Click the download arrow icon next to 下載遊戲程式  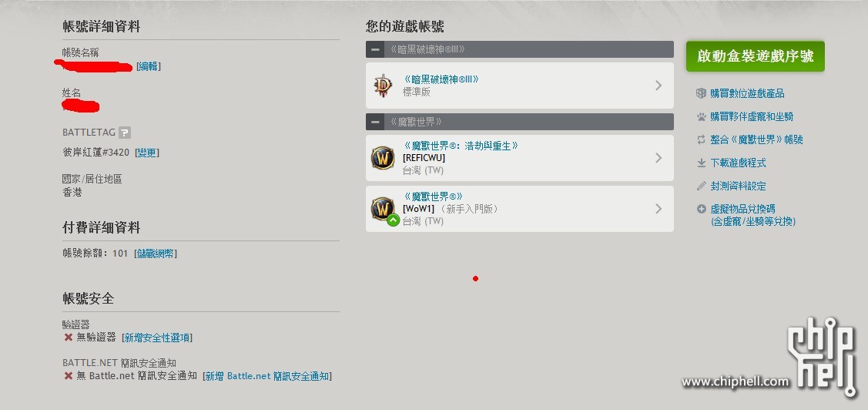pyautogui.click(x=702, y=163)
